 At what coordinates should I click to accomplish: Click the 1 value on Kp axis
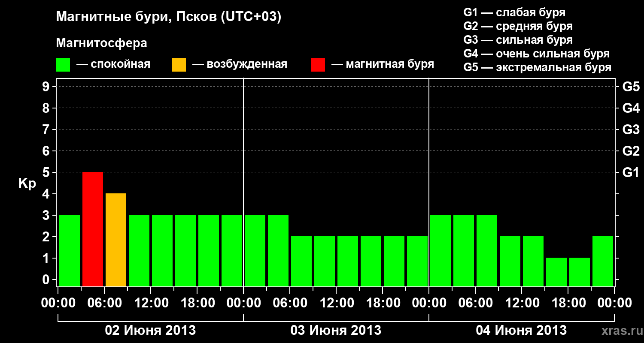tap(47, 258)
